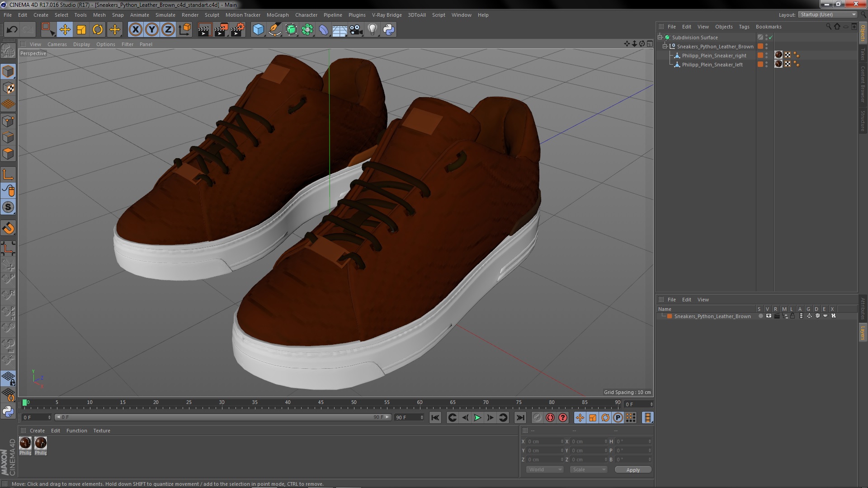Select Philipp_Plein_Sneaker_left object
The height and width of the screenshot is (488, 868).
[712, 65]
